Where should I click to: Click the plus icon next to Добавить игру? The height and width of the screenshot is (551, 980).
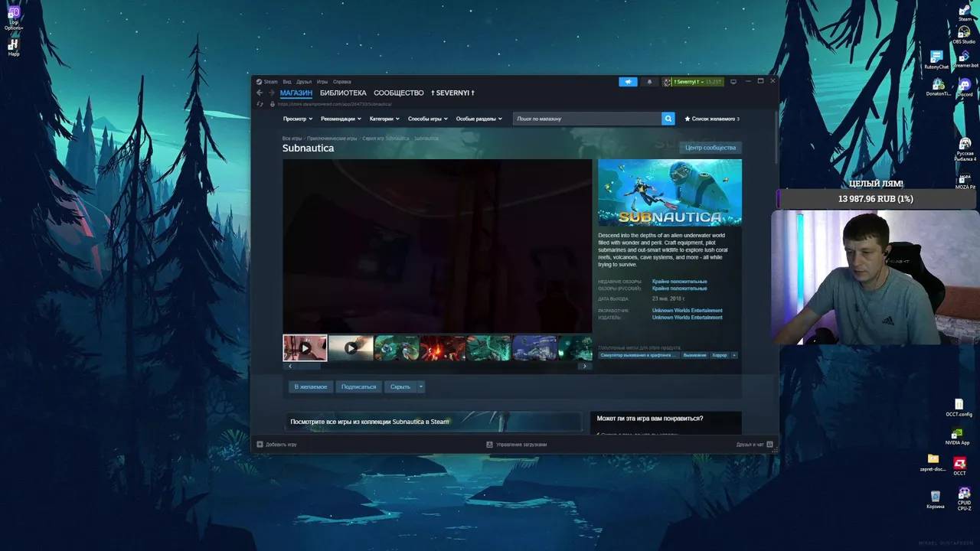pos(260,444)
